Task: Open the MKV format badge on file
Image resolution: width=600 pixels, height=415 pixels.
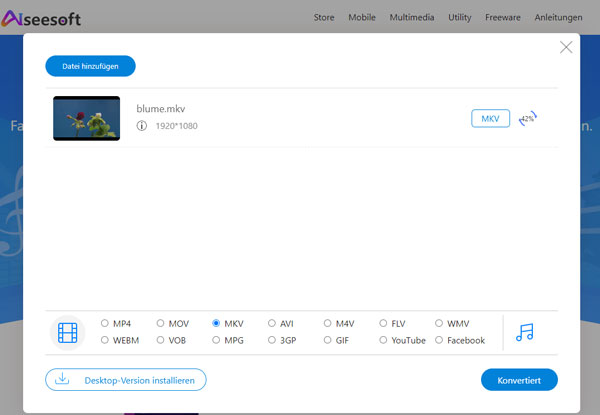Action: [490, 119]
